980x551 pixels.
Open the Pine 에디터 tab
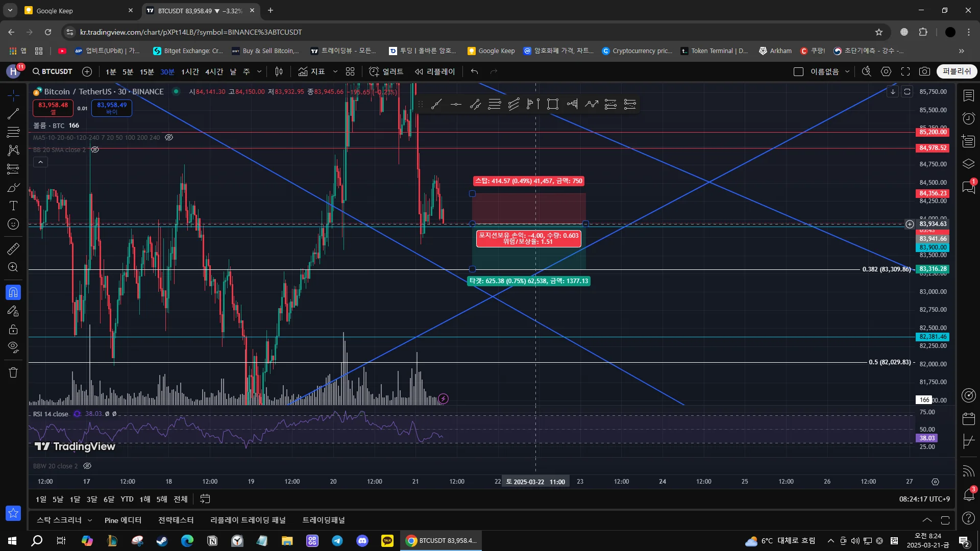pos(122,520)
